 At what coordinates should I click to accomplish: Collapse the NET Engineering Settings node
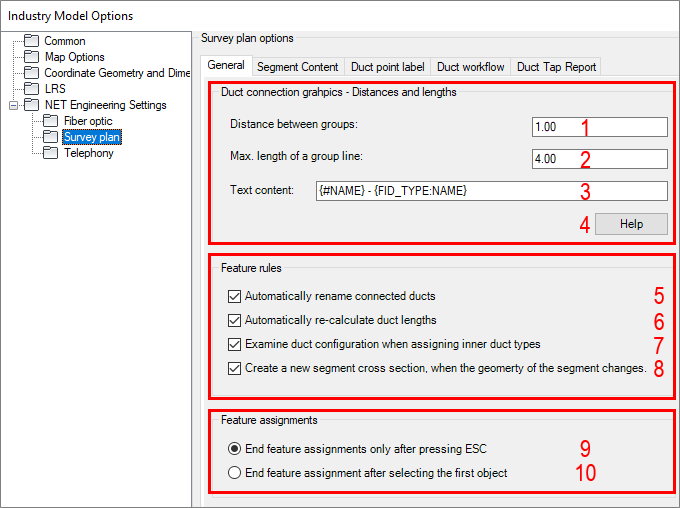click(14, 105)
